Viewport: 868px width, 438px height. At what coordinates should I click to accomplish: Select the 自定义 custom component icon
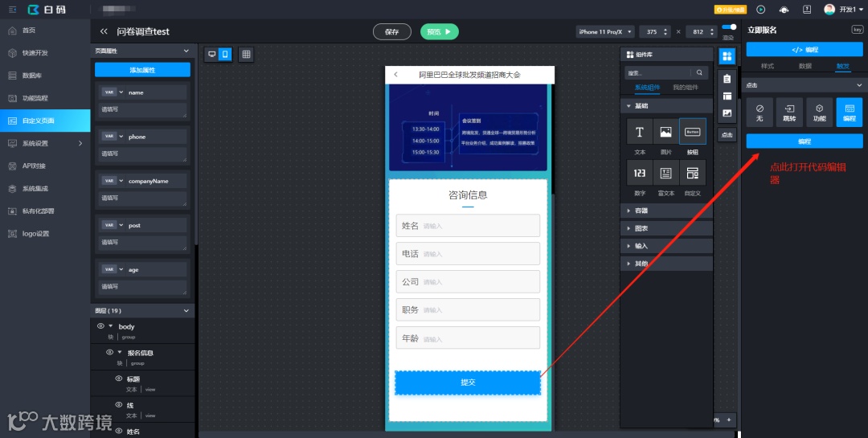tap(693, 173)
